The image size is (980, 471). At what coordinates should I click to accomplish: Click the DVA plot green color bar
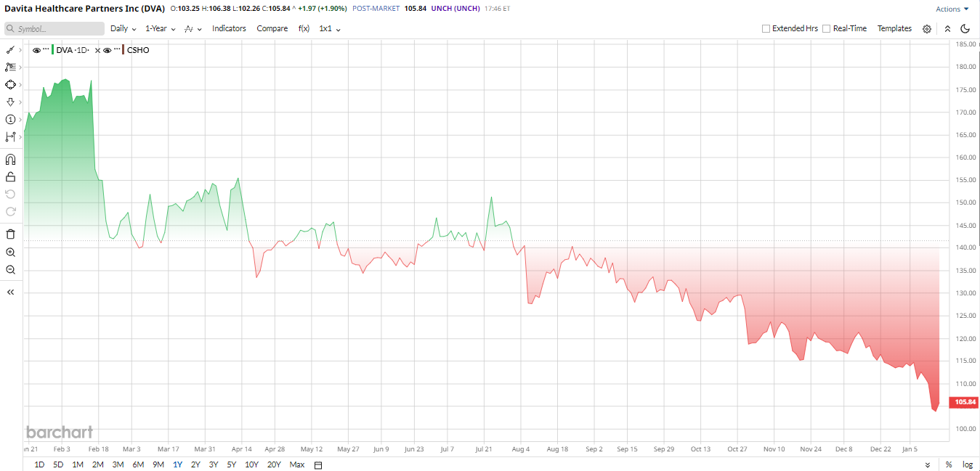click(52, 50)
